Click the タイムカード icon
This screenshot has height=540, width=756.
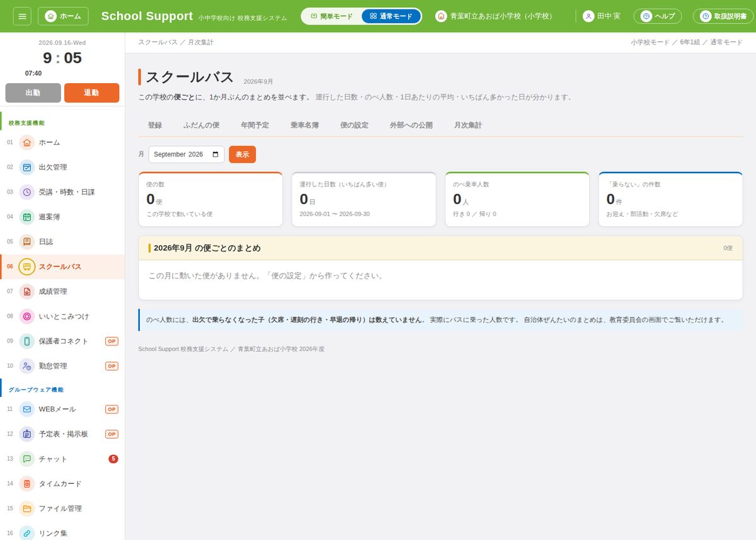[x=27, y=484]
